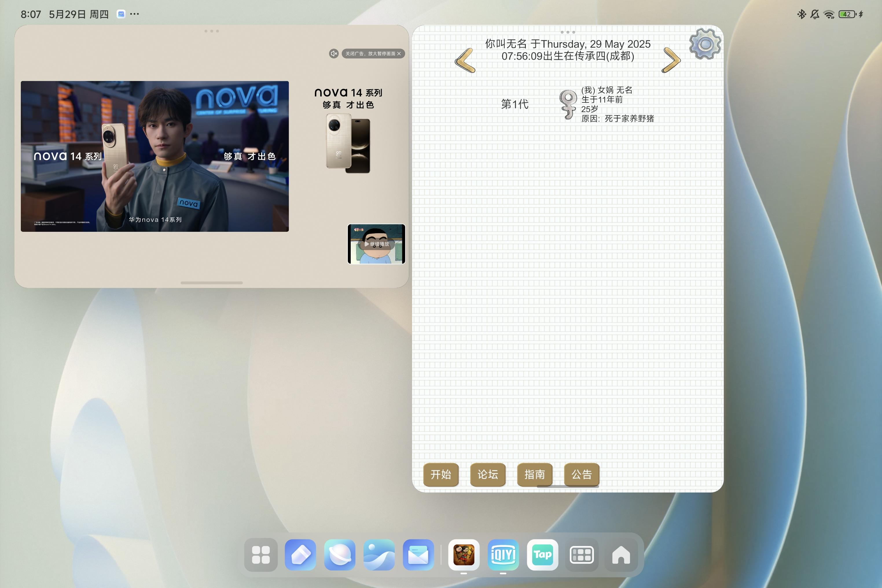Tap the text (我) 女娲 无名

607,90
